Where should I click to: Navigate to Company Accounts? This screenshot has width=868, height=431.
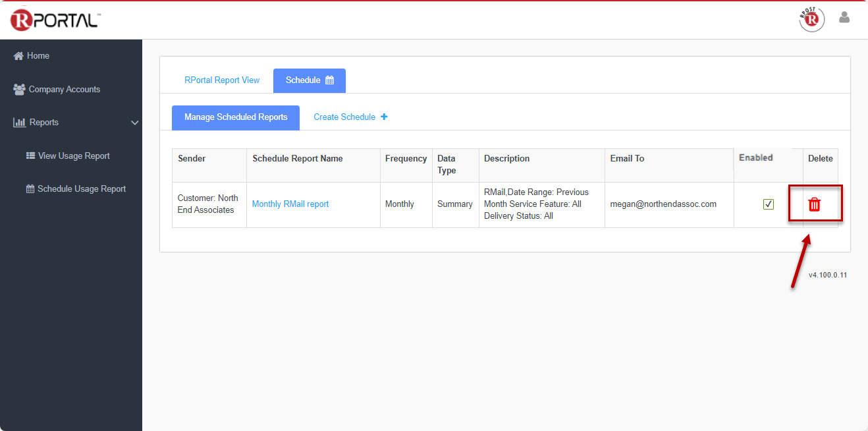(x=65, y=90)
